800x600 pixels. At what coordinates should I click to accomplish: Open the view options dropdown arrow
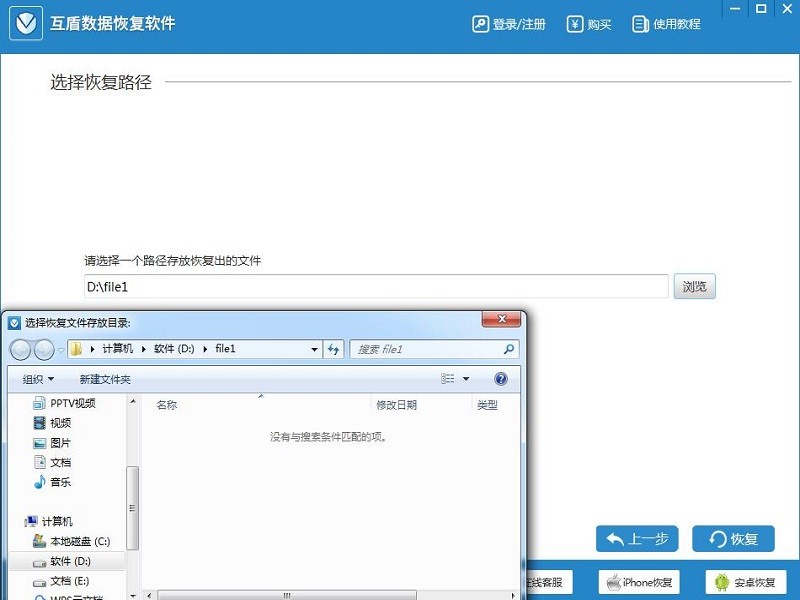tap(466, 379)
